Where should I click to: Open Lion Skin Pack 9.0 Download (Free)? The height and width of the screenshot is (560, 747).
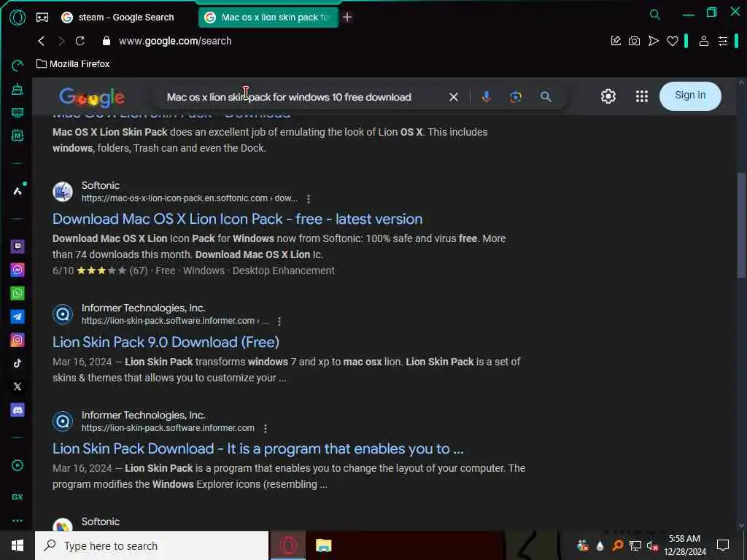pyautogui.click(x=166, y=342)
